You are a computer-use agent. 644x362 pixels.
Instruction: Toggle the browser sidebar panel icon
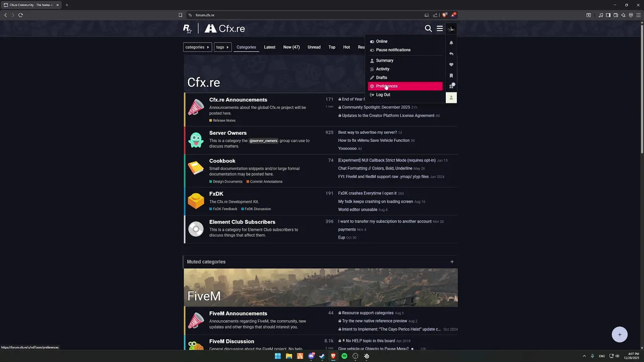coord(608,15)
